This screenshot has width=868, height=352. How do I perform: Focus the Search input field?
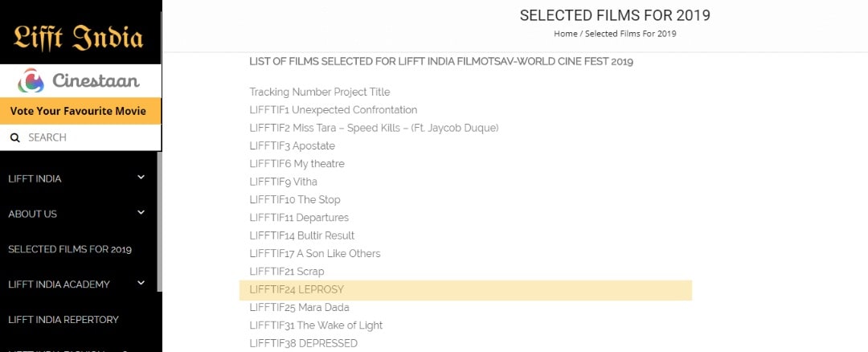click(x=88, y=138)
